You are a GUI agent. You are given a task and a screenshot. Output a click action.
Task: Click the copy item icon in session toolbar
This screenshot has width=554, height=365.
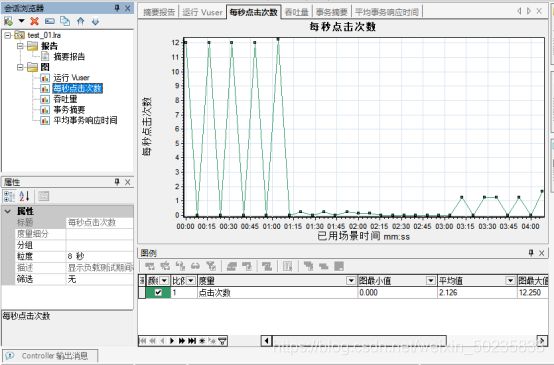tap(65, 22)
